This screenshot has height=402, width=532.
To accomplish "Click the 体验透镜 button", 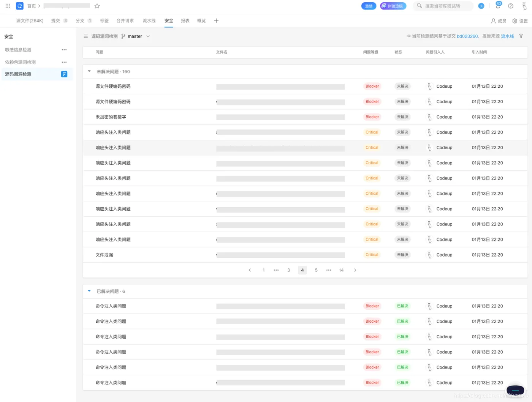I will point(393,6).
